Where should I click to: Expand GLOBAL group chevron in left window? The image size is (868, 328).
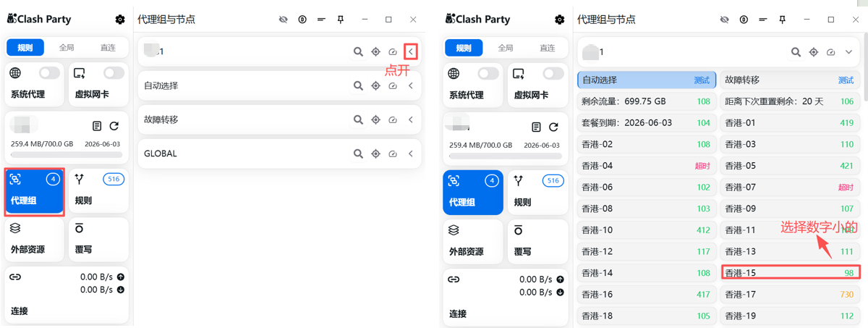(x=411, y=154)
